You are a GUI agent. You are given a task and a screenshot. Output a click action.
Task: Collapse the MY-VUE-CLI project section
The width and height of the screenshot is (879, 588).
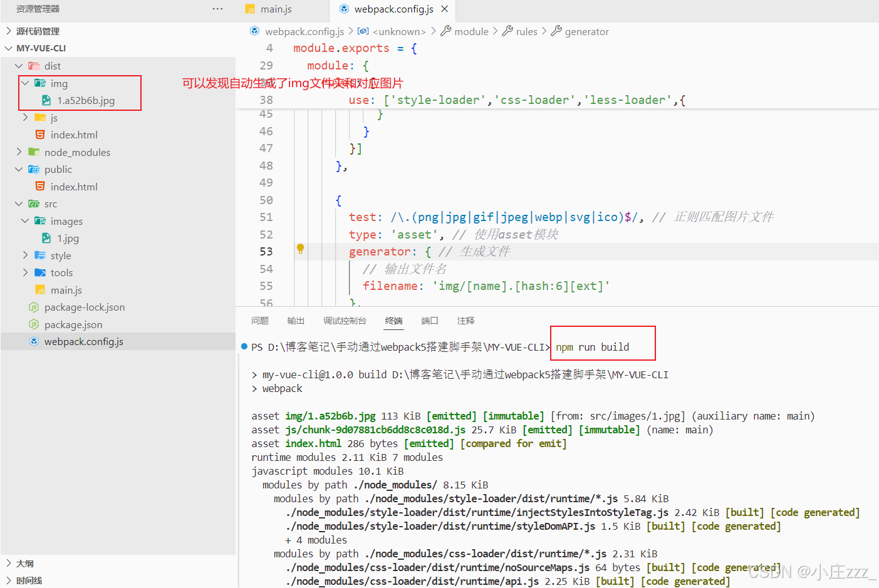pyautogui.click(x=8, y=48)
